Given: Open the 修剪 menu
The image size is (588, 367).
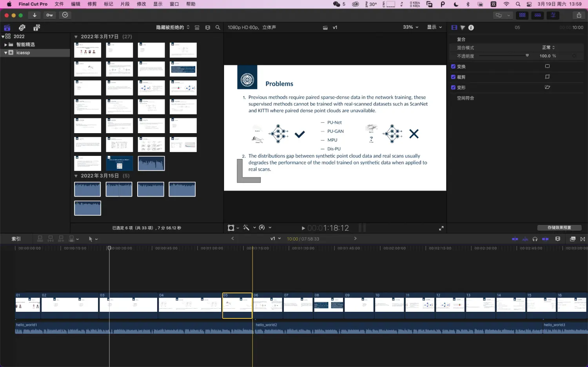Looking at the screenshot, I should point(92,4).
